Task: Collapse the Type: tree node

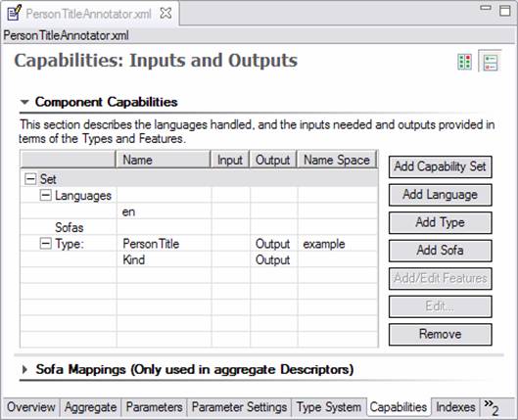Action: (x=46, y=244)
